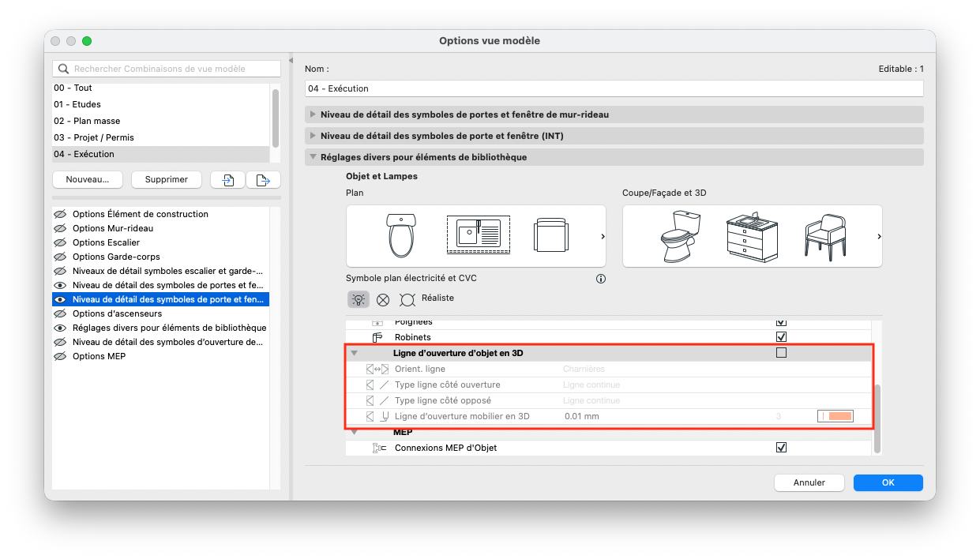Click the 0.01 mm pen weight value

coord(582,416)
